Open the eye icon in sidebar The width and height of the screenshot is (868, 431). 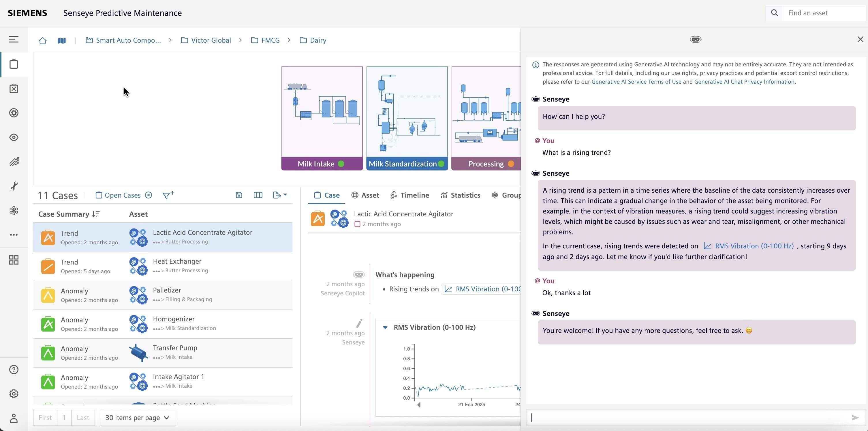coord(14,138)
